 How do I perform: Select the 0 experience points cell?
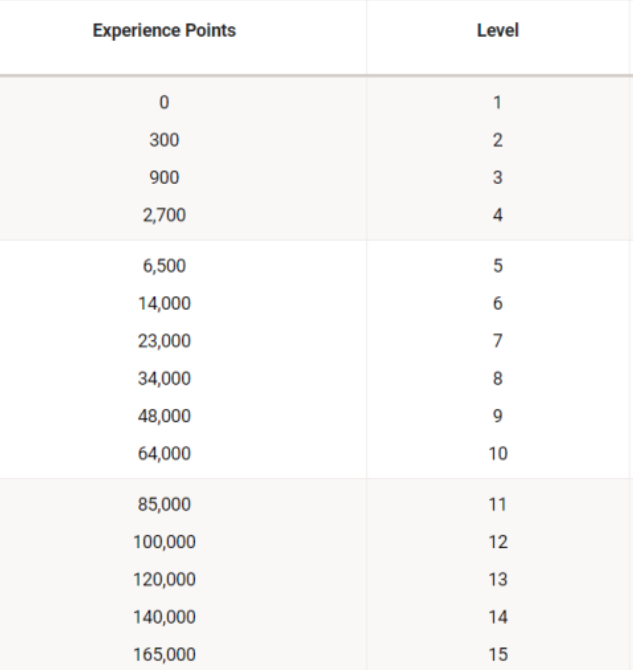click(x=164, y=102)
